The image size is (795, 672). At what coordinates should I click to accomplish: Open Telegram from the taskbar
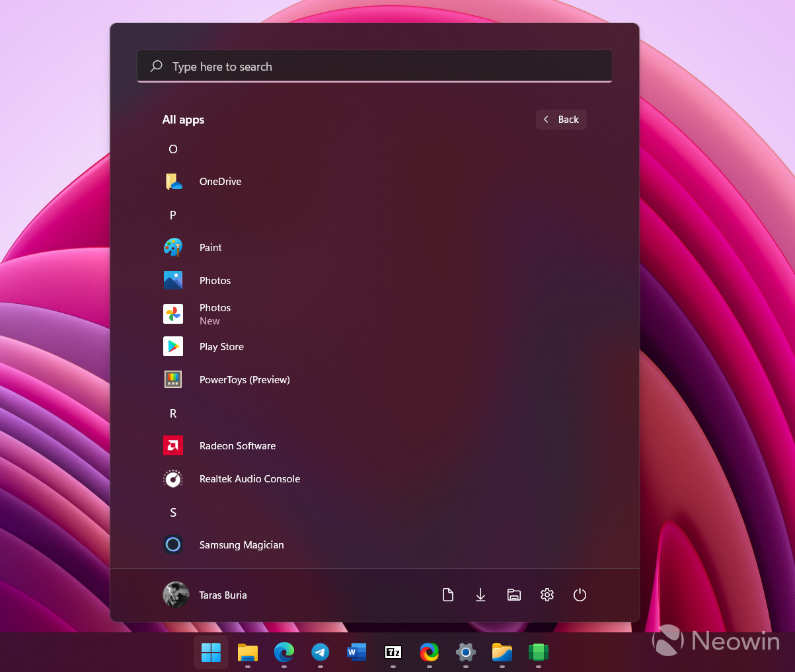(x=320, y=653)
